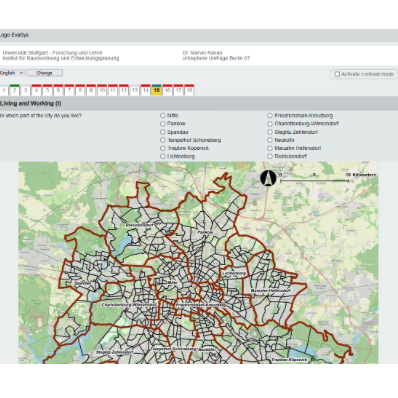Open survey page 3 tab
Screen dimensions: 398x398
pos(25,90)
